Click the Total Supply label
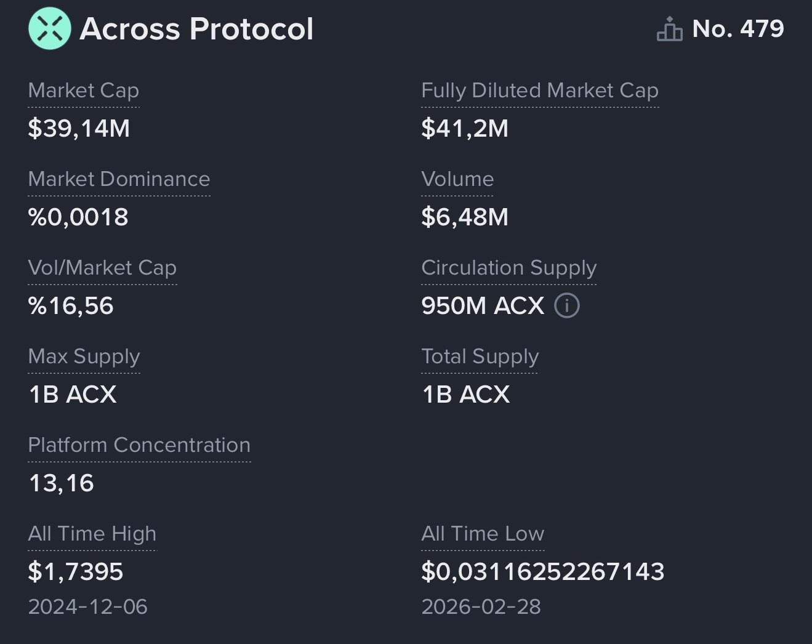Screen dimensions: 812x644 click(480, 356)
